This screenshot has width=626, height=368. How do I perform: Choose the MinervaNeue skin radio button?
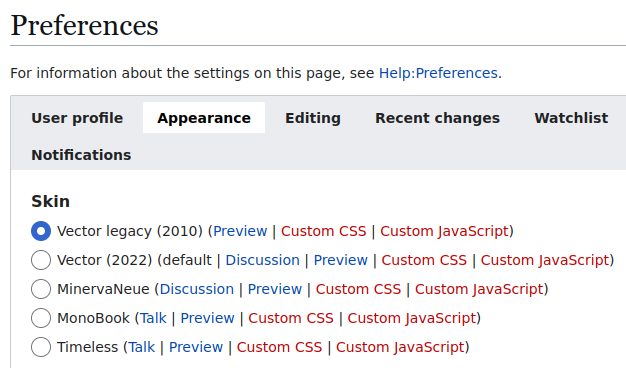click(41, 289)
